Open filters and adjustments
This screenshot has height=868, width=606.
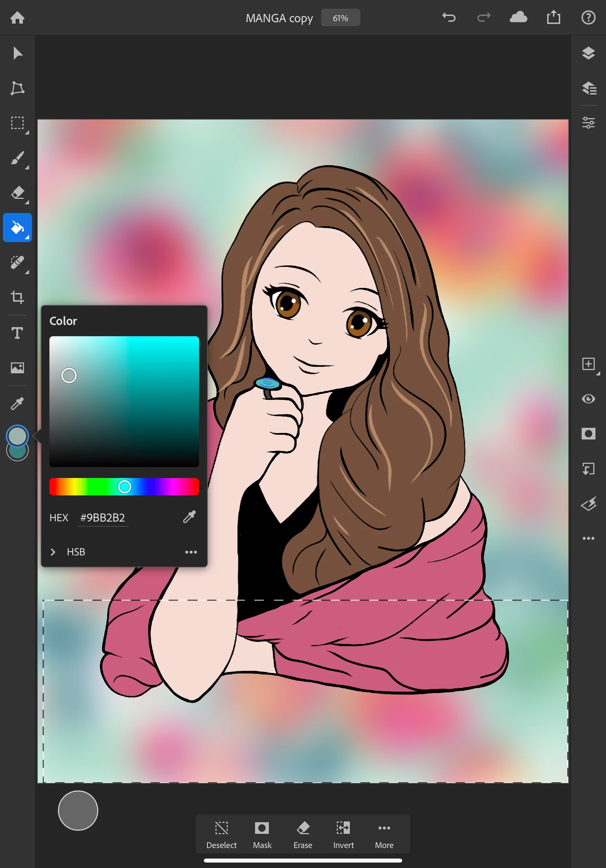click(588, 503)
